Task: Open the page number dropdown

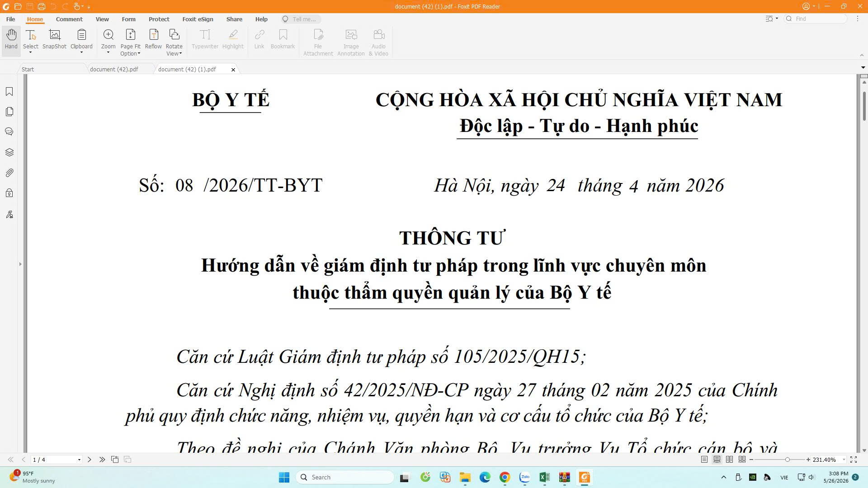Action: pyautogui.click(x=79, y=460)
